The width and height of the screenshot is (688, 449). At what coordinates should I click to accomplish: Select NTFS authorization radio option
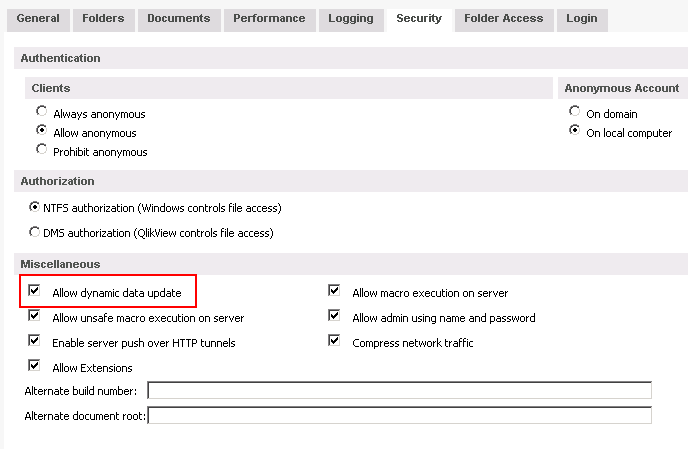click(x=35, y=207)
